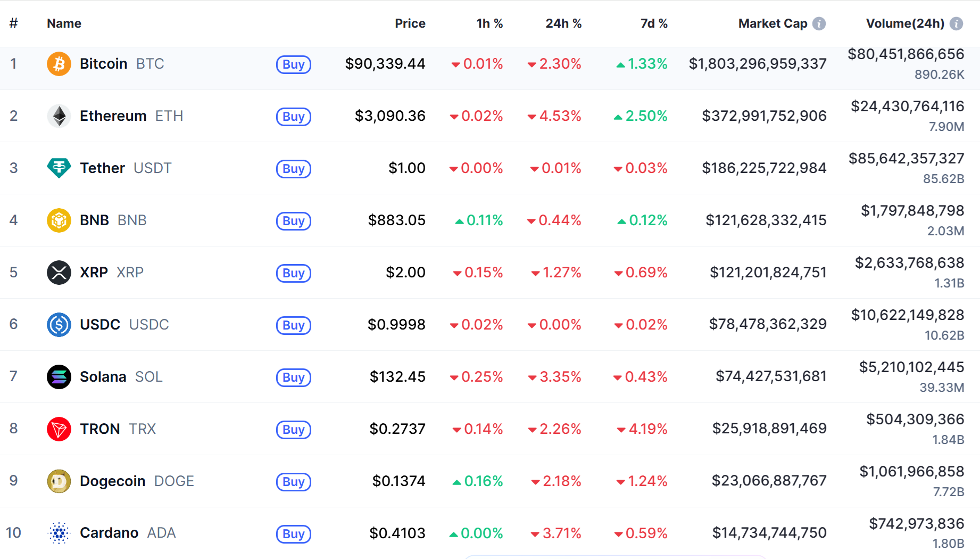Screen dimensions: 980x559
Task: Click the Dogecoin logo icon
Action: [59, 481]
